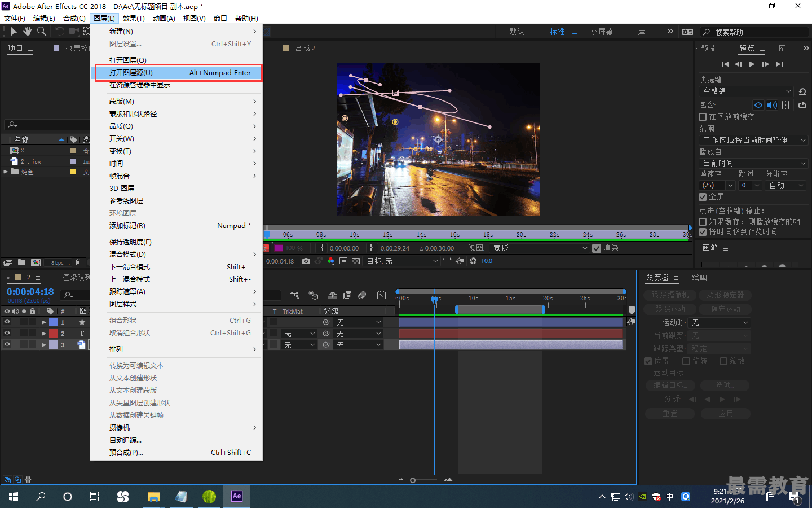Open the 空格键 shortcut dropdown
The image size is (812, 508).
tap(747, 91)
